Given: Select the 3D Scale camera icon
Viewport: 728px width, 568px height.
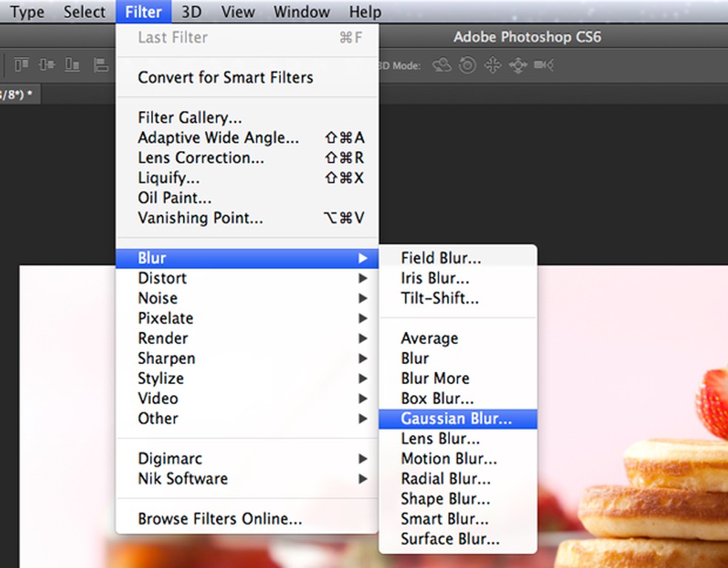Looking at the screenshot, I should [544, 65].
